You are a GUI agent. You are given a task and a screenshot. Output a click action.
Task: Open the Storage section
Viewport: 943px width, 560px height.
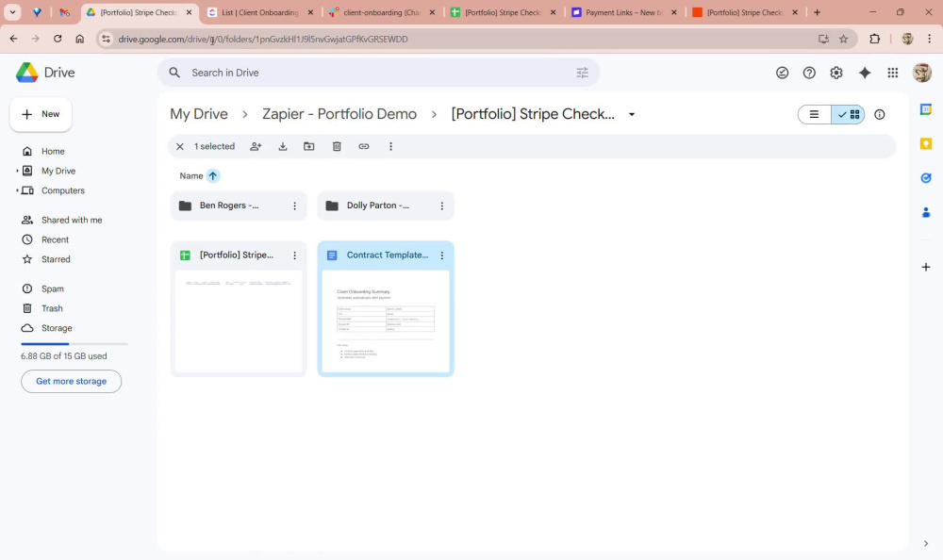(x=57, y=328)
